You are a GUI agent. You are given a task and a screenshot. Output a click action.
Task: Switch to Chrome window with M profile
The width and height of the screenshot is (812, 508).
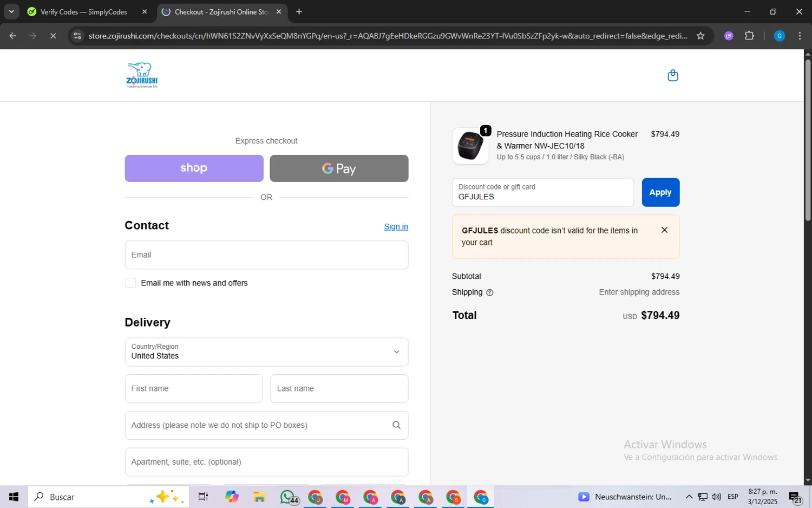[343, 497]
